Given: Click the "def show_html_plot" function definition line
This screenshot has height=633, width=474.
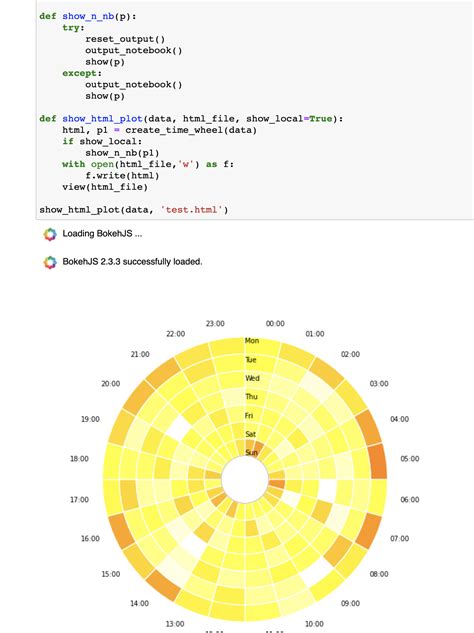Looking at the screenshot, I should point(191,119).
